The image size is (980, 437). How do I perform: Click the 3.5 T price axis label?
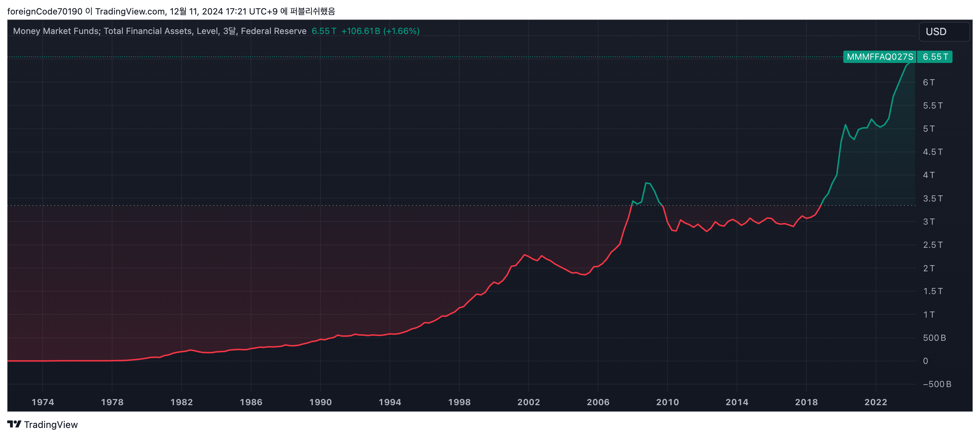pos(933,198)
